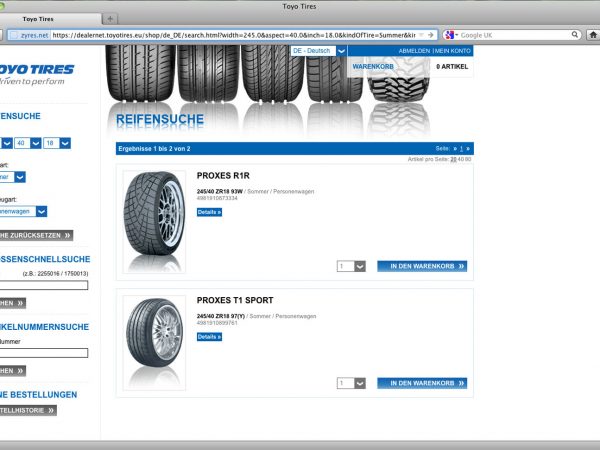Show 20 articles per page

[x=453, y=159]
